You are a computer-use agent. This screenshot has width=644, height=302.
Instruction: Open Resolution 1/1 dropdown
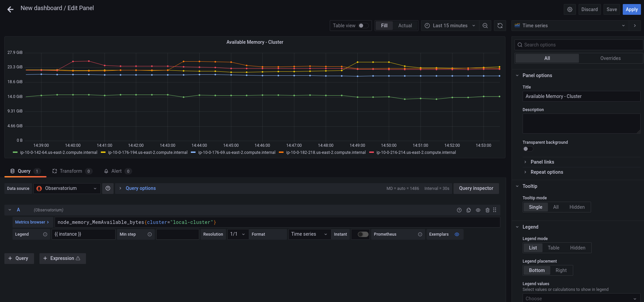pyautogui.click(x=238, y=234)
